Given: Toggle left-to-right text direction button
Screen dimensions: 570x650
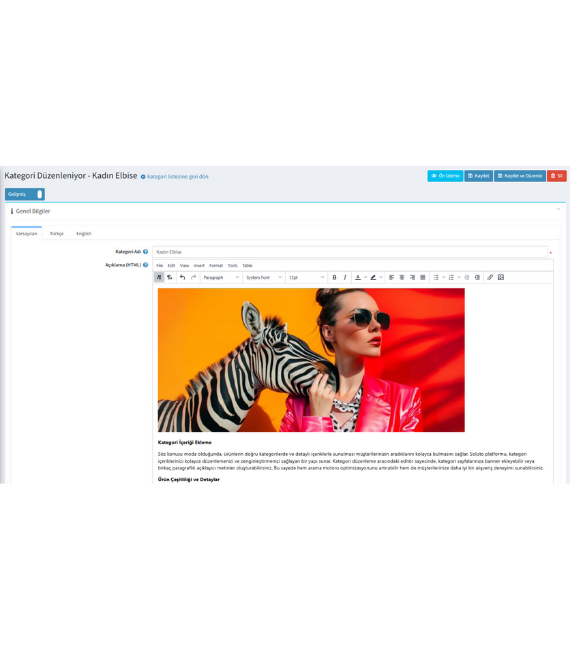Looking at the screenshot, I should [x=159, y=277].
